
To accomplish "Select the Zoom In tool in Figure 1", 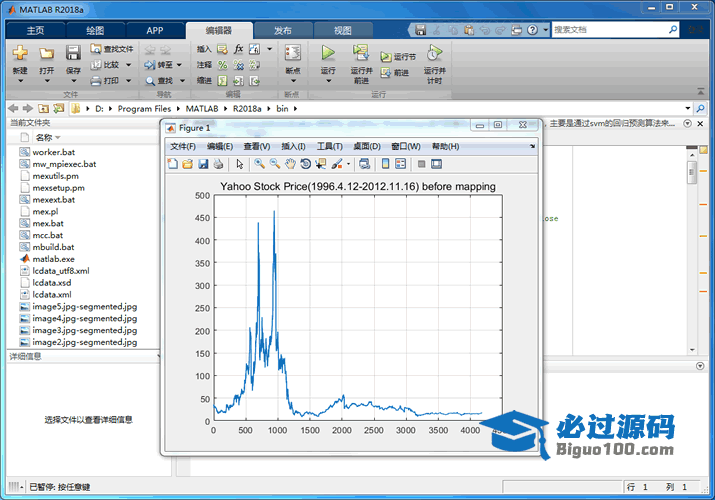I will [259, 164].
